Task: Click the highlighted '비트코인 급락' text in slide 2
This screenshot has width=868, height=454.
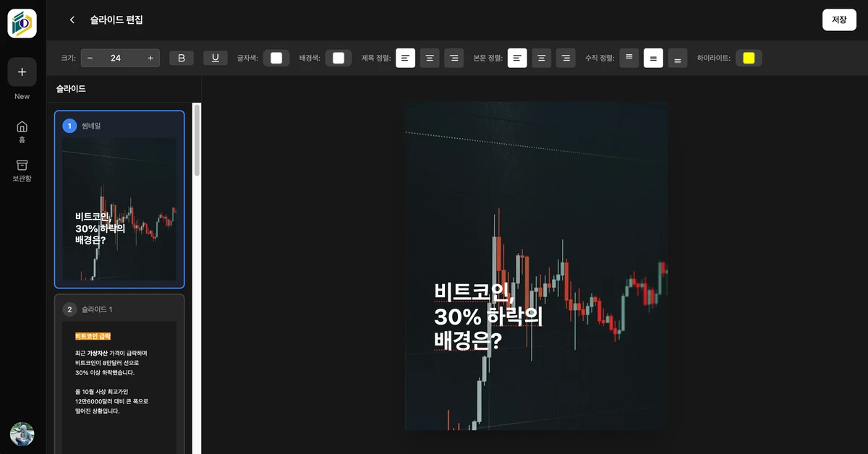Action: click(93, 336)
